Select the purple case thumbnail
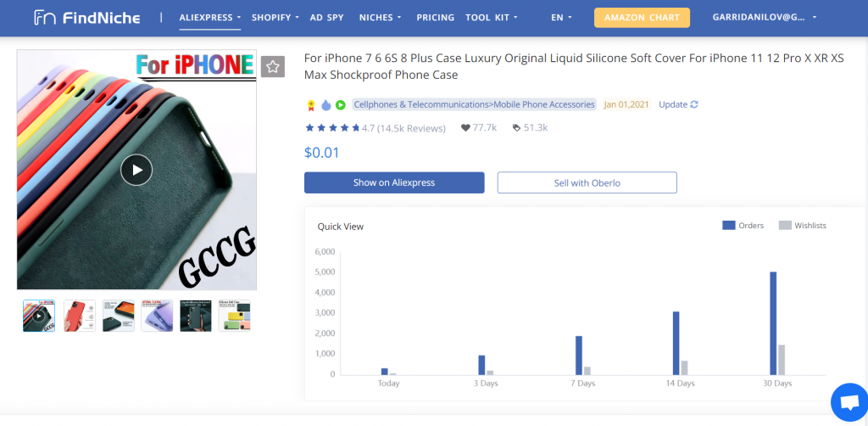 (157, 316)
